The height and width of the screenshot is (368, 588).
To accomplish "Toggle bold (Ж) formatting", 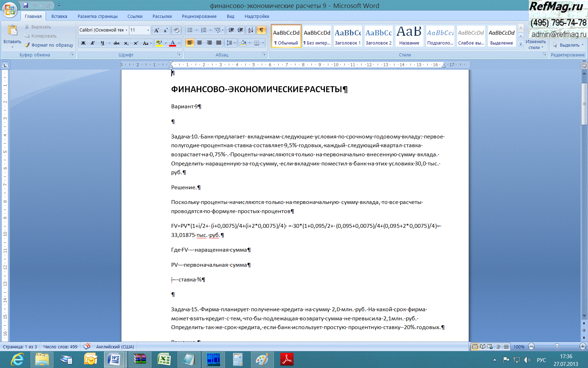I will point(83,43).
